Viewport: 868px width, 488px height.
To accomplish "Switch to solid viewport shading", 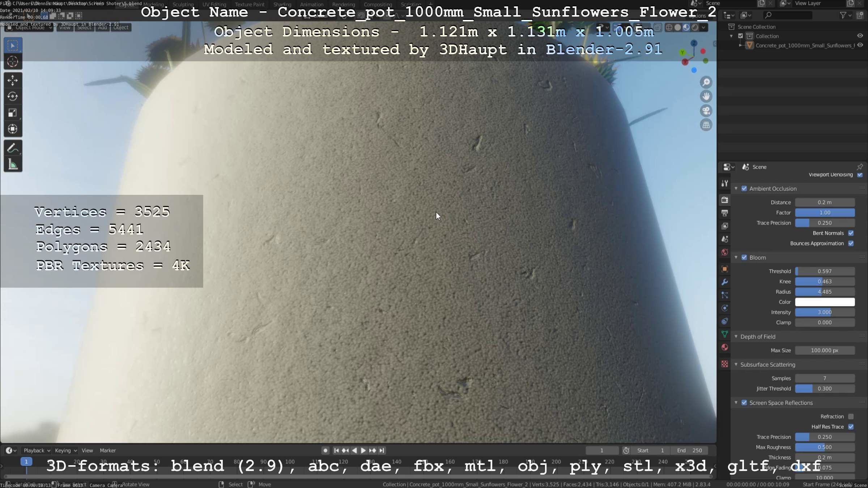I will (x=678, y=27).
